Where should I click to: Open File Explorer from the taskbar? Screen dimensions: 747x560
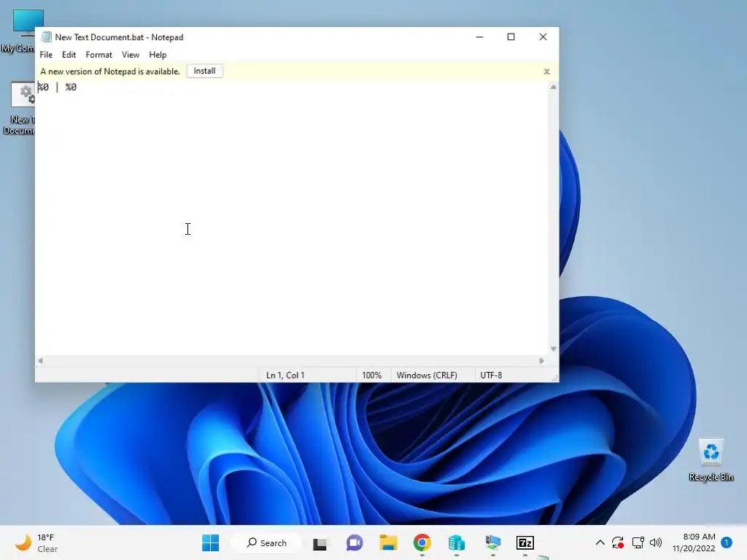pos(388,542)
